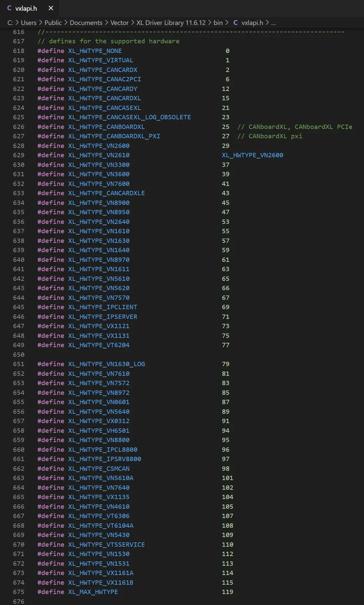Image resolution: width=364 pixels, height=605 pixels.
Task: Click the 'Public' breadcrumb folder
Action: 53,23
